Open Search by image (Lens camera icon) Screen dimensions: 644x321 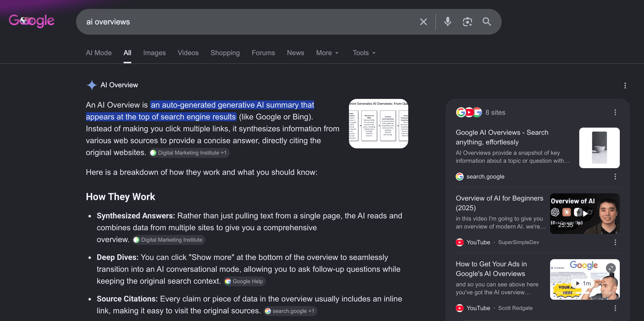(467, 22)
